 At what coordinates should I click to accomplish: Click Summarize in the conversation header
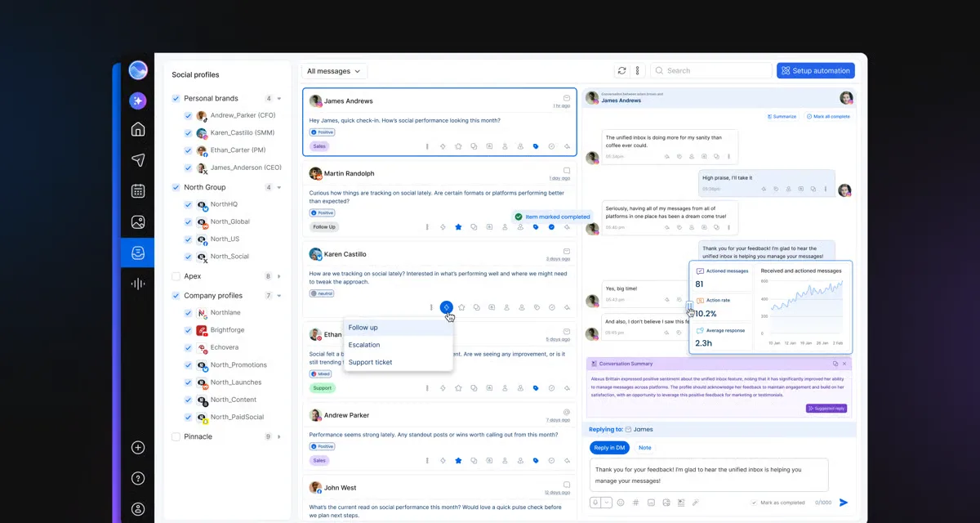(x=782, y=117)
